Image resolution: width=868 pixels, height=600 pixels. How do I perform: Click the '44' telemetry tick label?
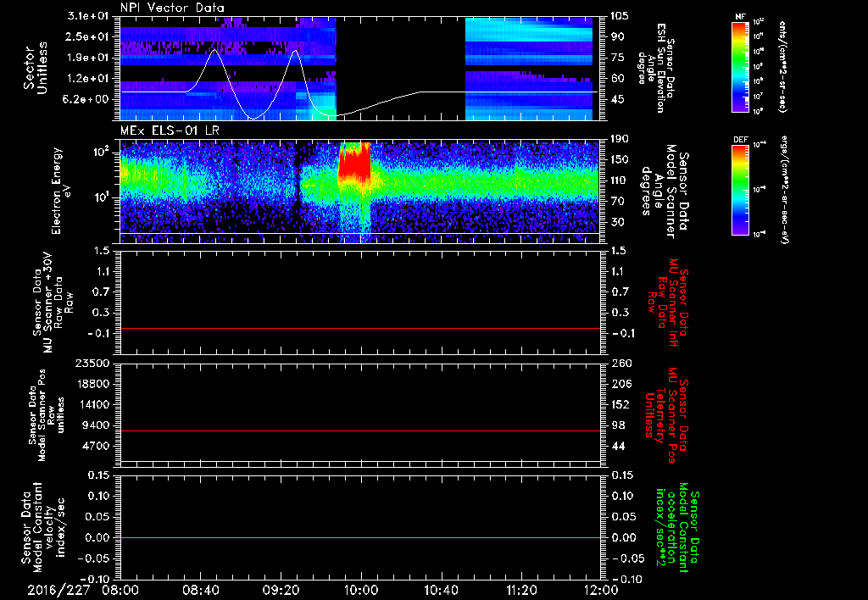click(x=617, y=446)
